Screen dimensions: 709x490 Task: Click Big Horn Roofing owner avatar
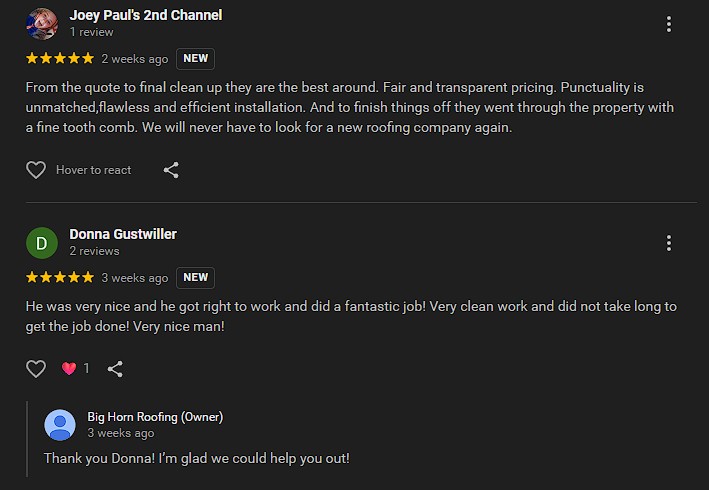pos(60,425)
